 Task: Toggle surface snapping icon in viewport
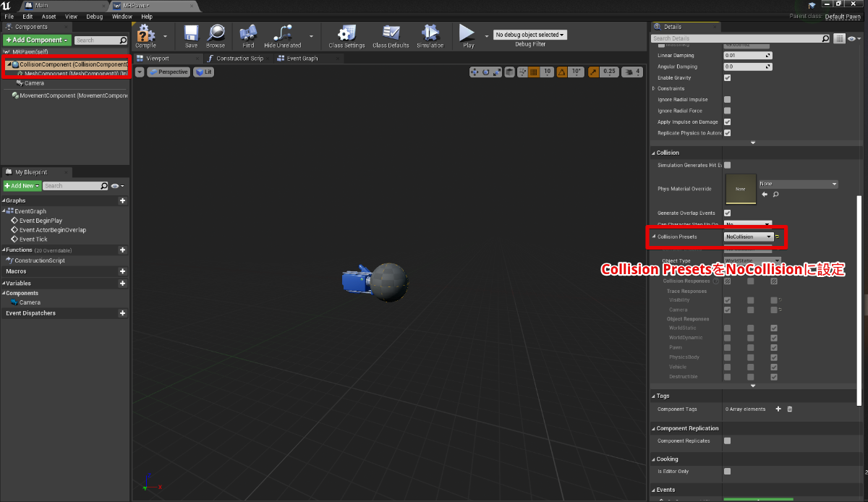[x=522, y=72]
